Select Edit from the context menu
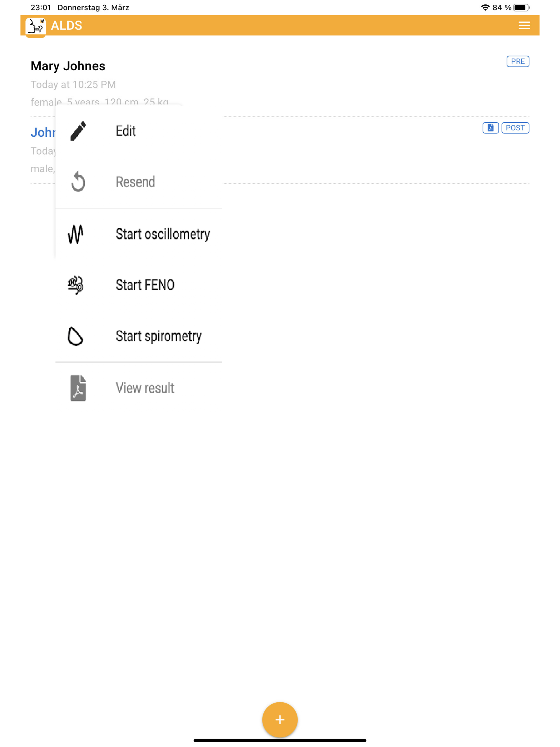 [139, 131]
